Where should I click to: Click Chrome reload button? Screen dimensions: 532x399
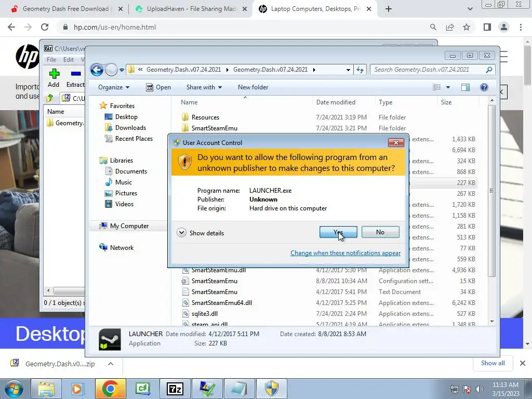(x=45, y=27)
